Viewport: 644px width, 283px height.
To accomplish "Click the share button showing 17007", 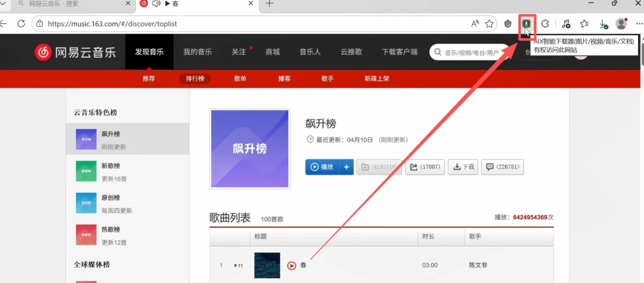I will pyautogui.click(x=425, y=167).
